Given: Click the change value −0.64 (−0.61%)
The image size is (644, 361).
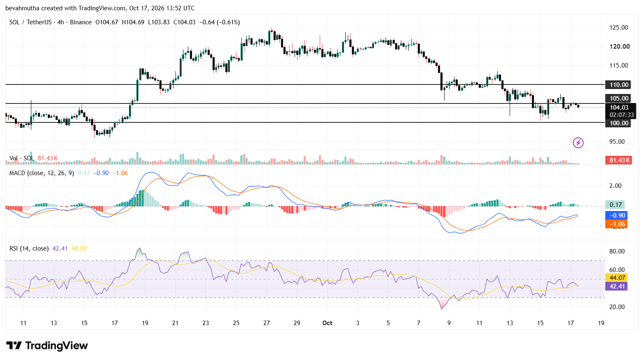Looking at the screenshot, I should pyautogui.click(x=220, y=22).
